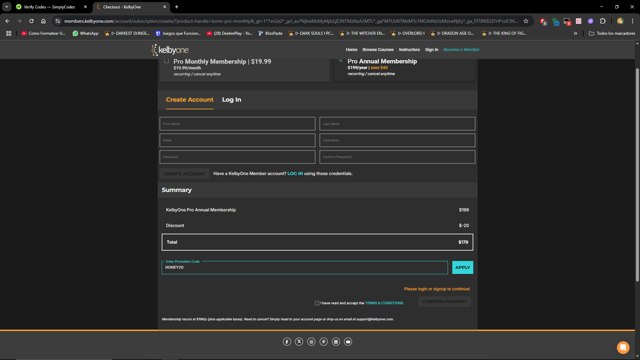
Task: Open the YouTube footer icon
Action: pos(348,342)
